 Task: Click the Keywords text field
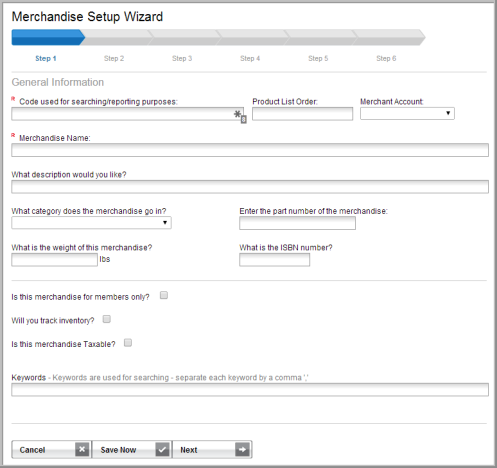click(x=250, y=390)
